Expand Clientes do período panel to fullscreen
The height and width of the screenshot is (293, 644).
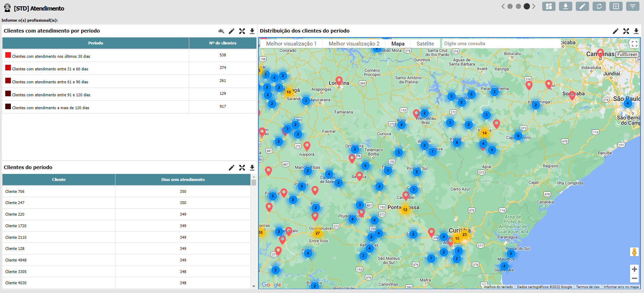pos(242,168)
